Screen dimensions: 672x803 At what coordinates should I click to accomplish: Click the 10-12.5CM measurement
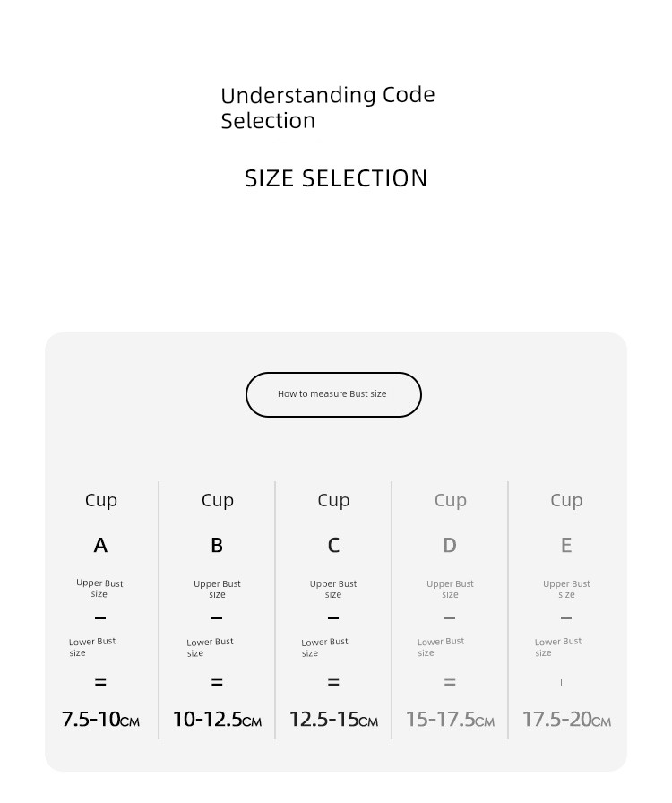[x=217, y=719]
